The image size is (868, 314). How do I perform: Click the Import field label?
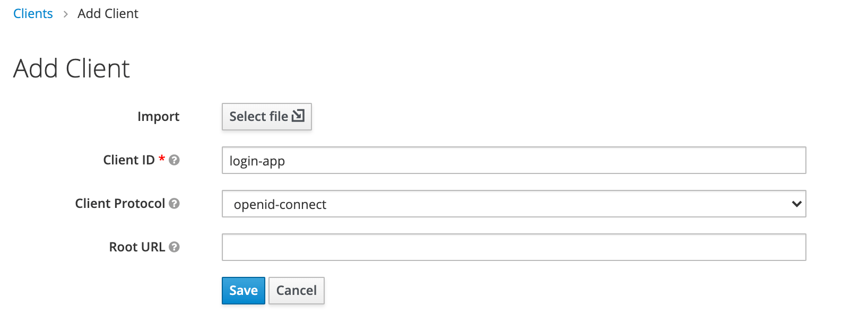point(158,116)
